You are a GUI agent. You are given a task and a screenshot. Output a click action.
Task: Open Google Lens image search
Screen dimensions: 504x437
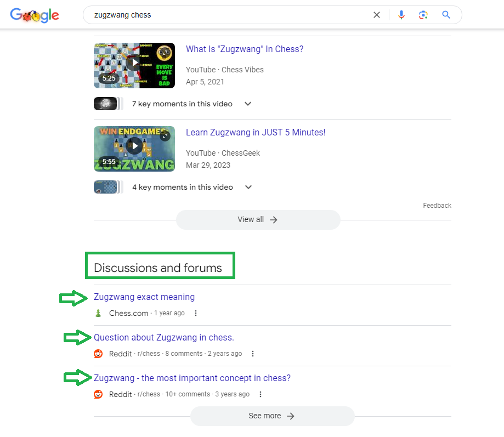(x=423, y=15)
